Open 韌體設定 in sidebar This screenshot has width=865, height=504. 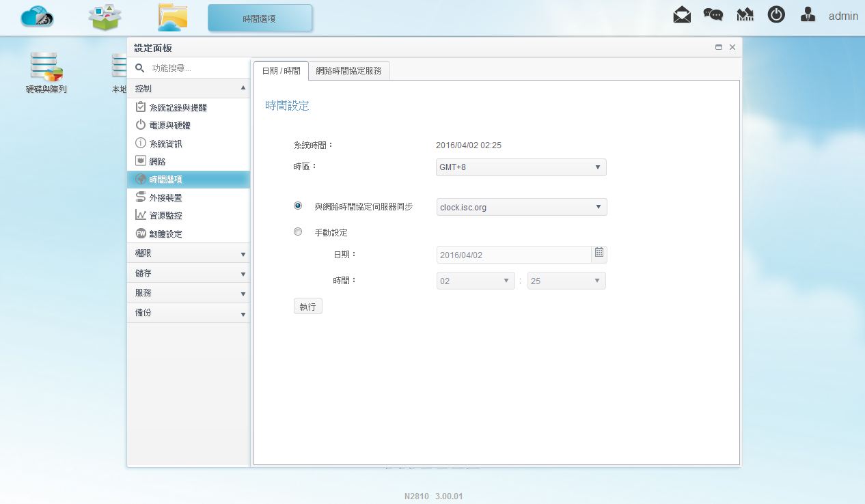(189, 234)
